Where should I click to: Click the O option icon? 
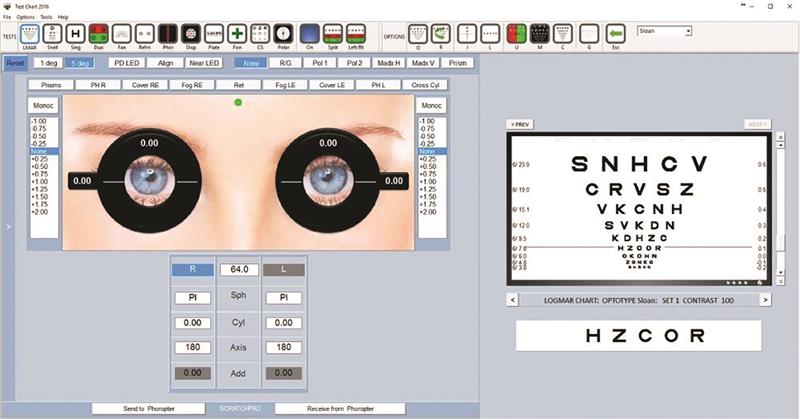(x=418, y=34)
